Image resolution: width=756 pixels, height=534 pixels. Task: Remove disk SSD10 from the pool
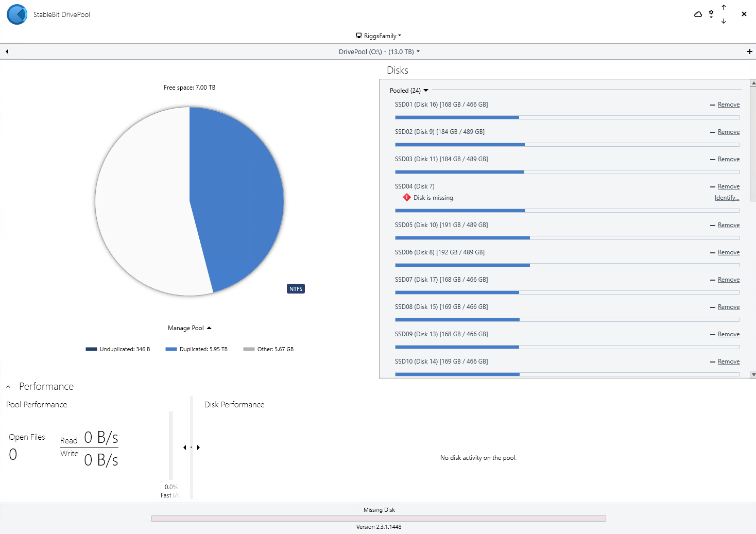point(729,361)
